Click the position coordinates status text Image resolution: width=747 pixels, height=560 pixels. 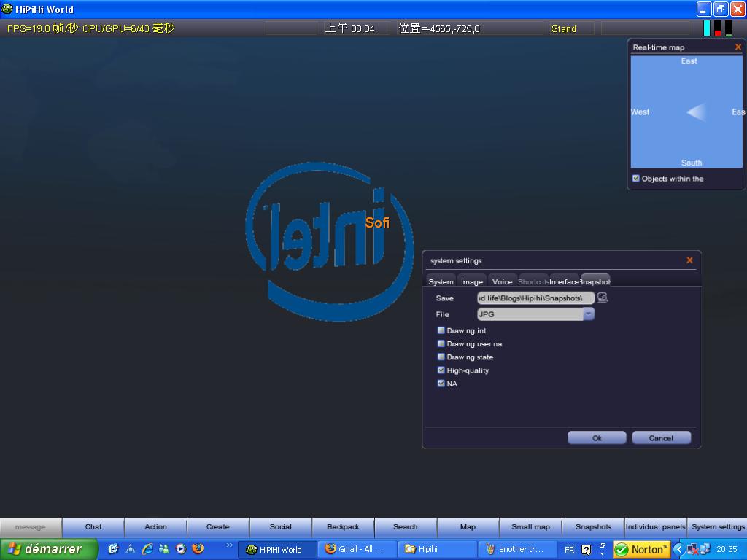(x=438, y=28)
